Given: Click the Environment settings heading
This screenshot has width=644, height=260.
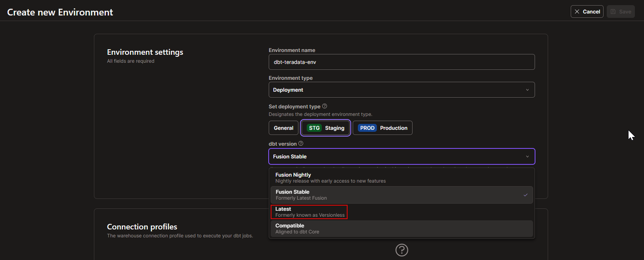Looking at the screenshot, I should point(145,52).
